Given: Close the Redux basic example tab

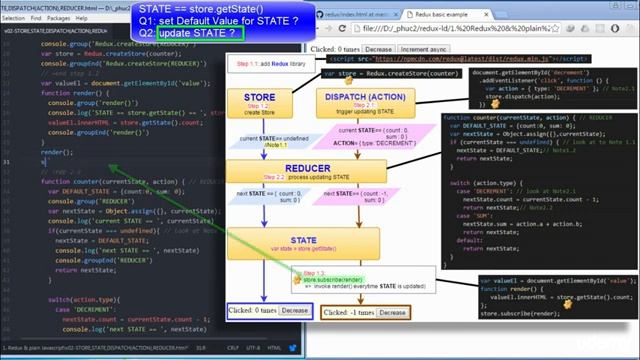Looking at the screenshot, I should pos(486,14).
